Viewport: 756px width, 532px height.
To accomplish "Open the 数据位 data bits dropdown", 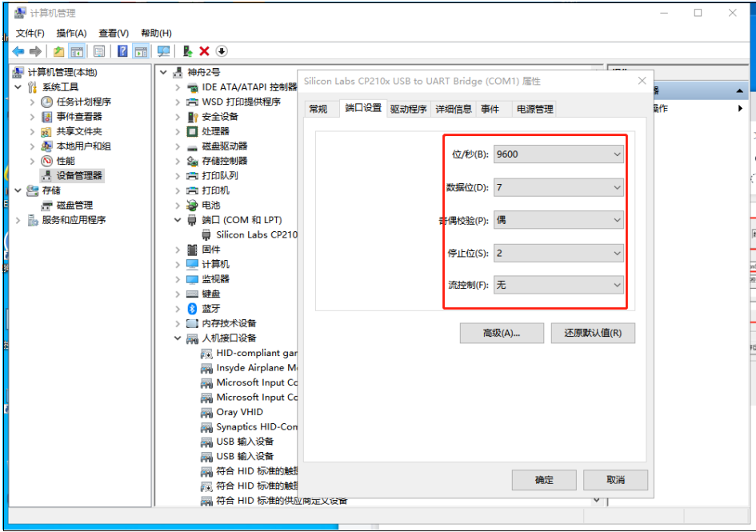I will [x=558, y=188].
